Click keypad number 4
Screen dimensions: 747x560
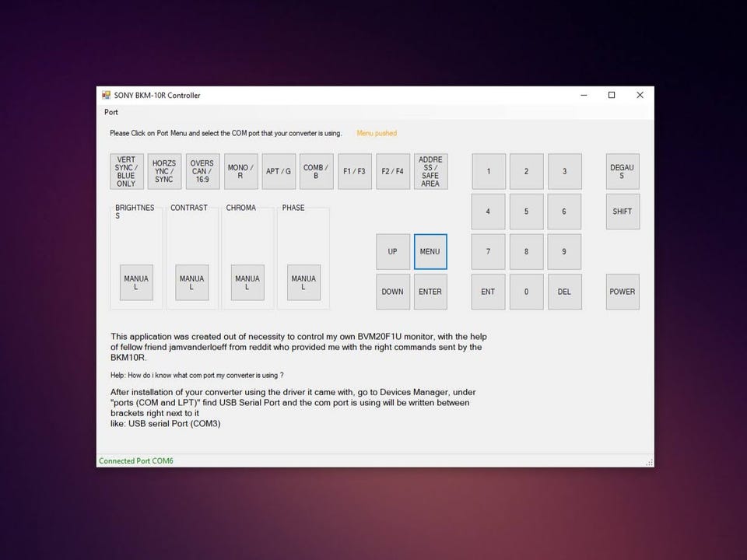pyautogui.click(x=489, y=212)
